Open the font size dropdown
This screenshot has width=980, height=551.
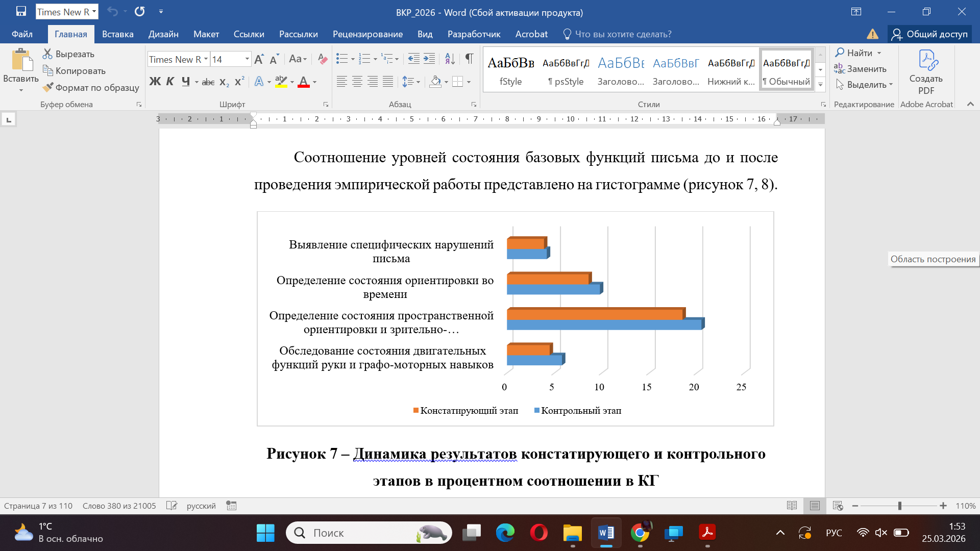click(247, 59)
